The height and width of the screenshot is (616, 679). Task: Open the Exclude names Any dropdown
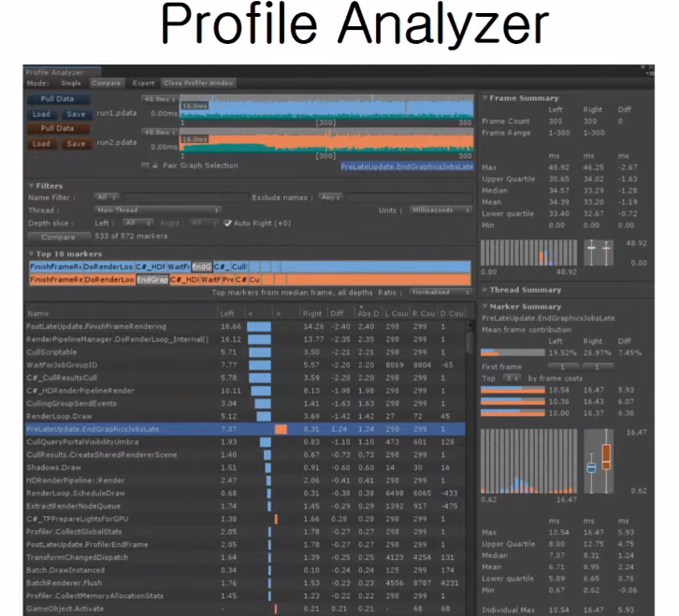[330, 197]
